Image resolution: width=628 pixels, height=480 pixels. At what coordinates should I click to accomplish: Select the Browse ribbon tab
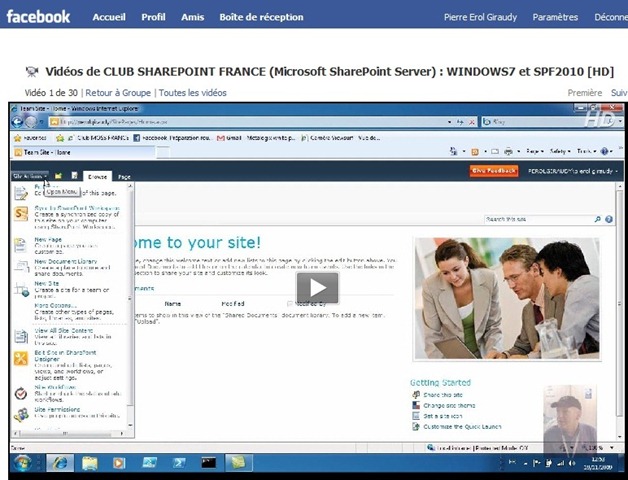point(97,177)
